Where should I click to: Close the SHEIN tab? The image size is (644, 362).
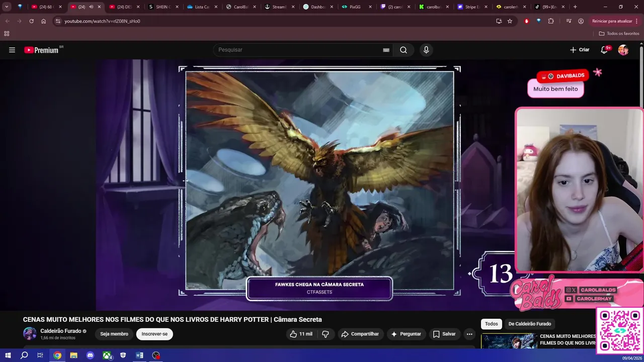pyautogui.click(x=177, y=7)
